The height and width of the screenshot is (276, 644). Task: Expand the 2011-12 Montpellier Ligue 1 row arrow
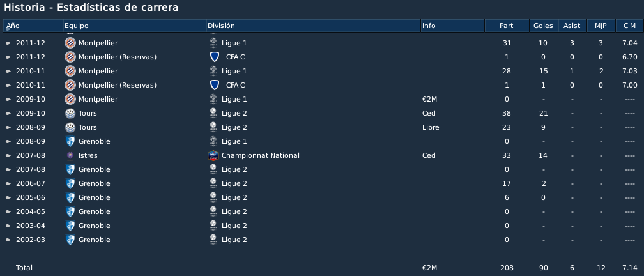(x=8, y=43)
